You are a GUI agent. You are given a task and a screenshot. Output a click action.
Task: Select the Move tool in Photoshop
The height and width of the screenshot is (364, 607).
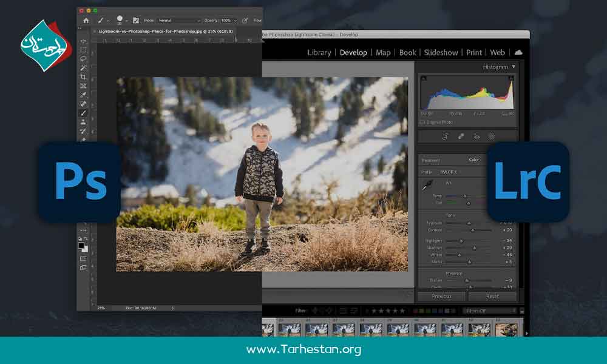(83, 41)
